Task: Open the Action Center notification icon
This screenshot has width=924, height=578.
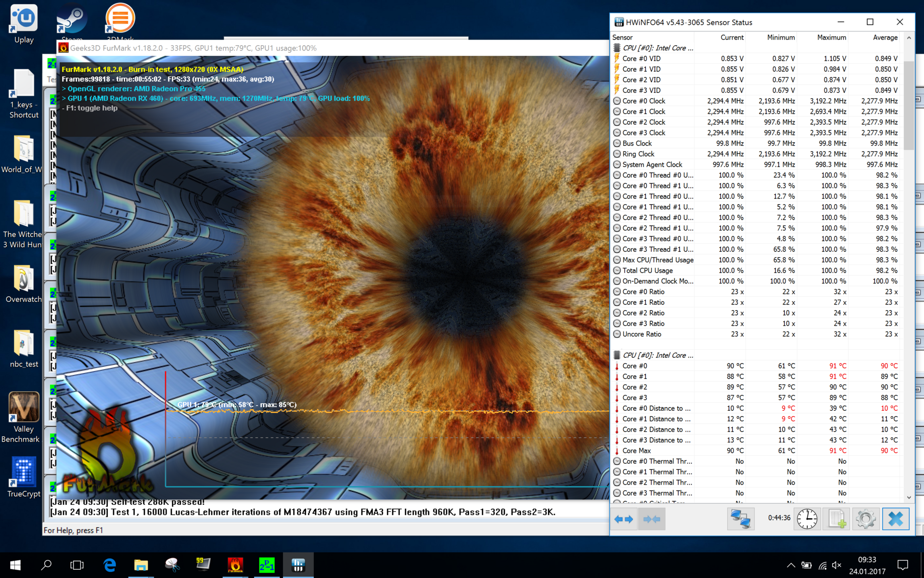Action: point(903,565)
